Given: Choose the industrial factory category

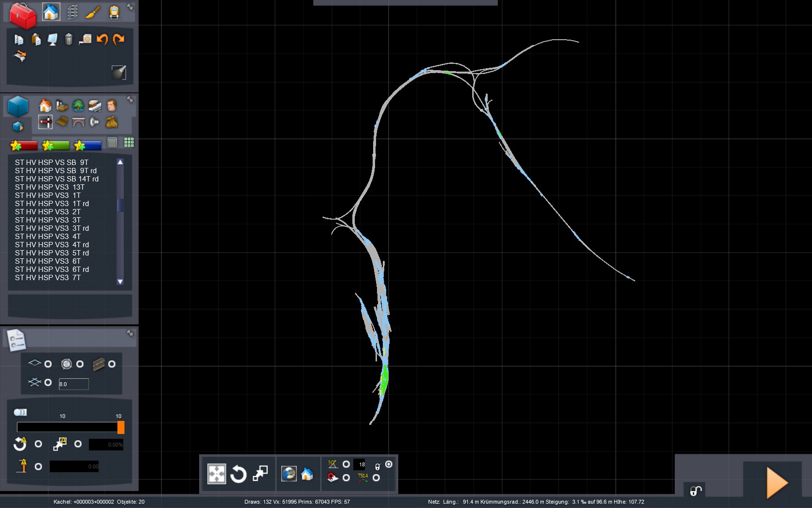Looking at the screenshot, I should pos(62,105).
